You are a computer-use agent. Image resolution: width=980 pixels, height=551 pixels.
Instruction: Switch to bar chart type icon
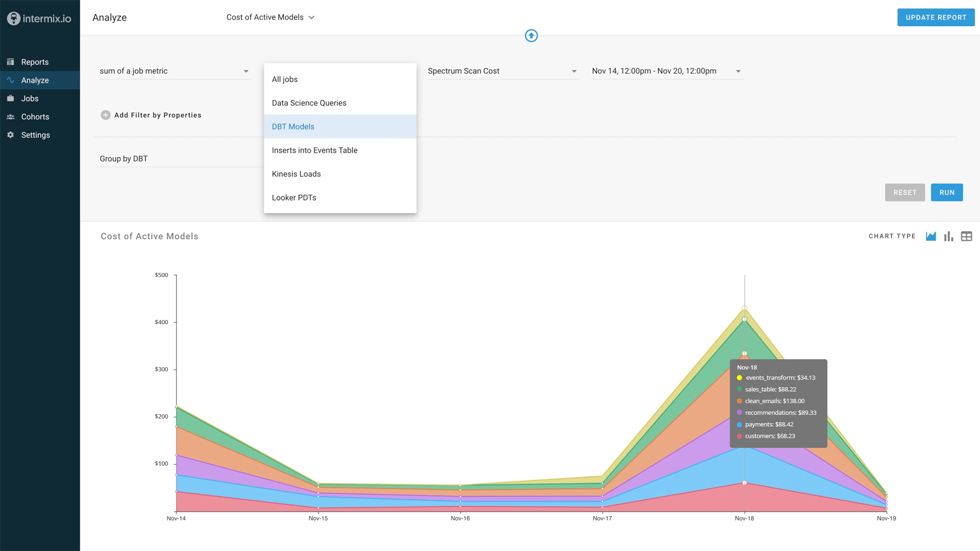(948, 236)
